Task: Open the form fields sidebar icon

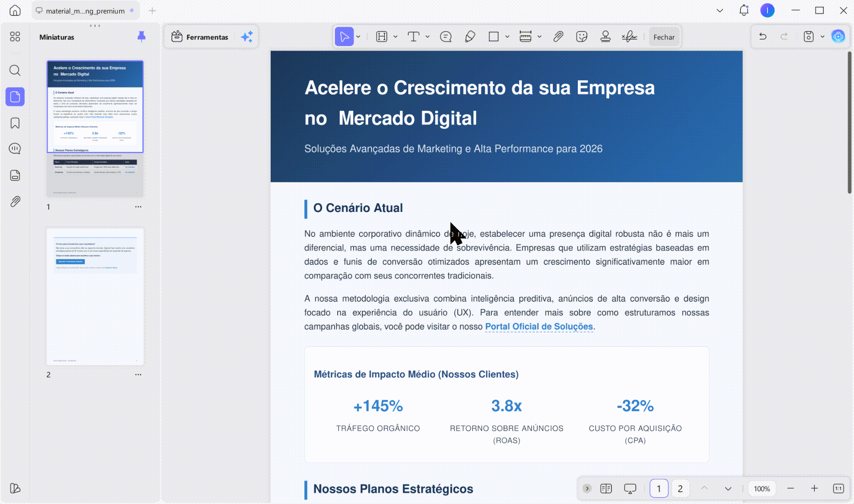Action: 15,175
